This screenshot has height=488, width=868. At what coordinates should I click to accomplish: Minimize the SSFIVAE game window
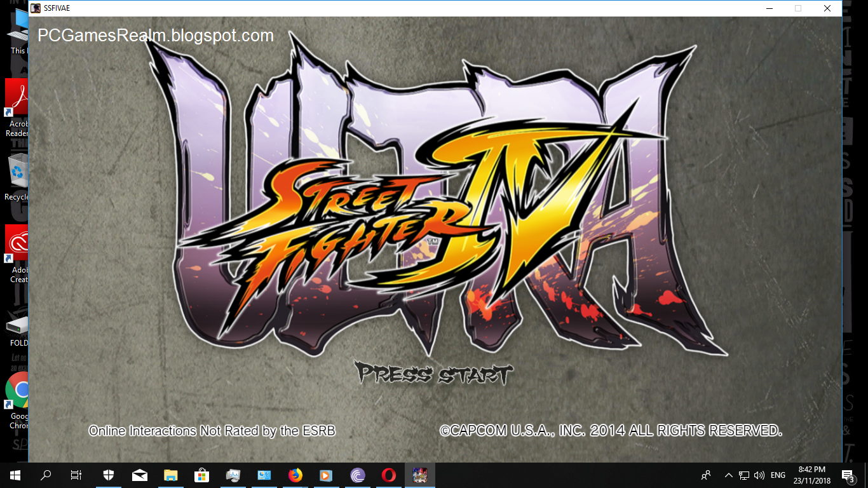(769, 8)
